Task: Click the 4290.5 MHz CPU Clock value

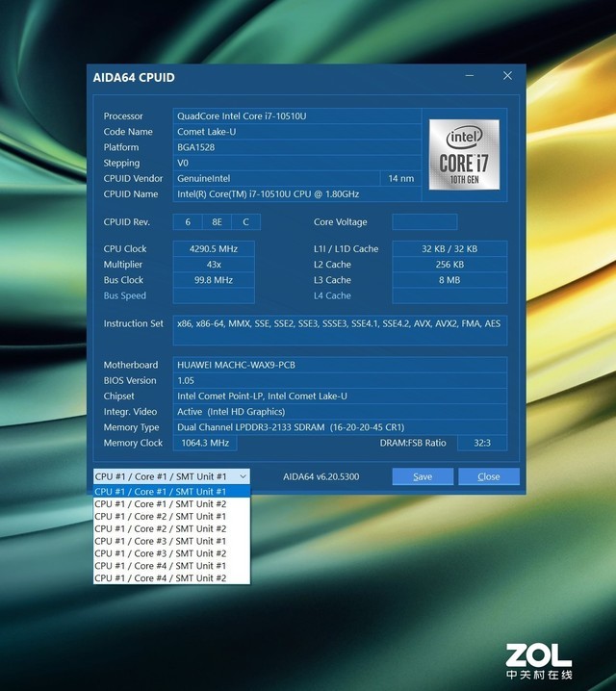Action: tap(214, 249)
